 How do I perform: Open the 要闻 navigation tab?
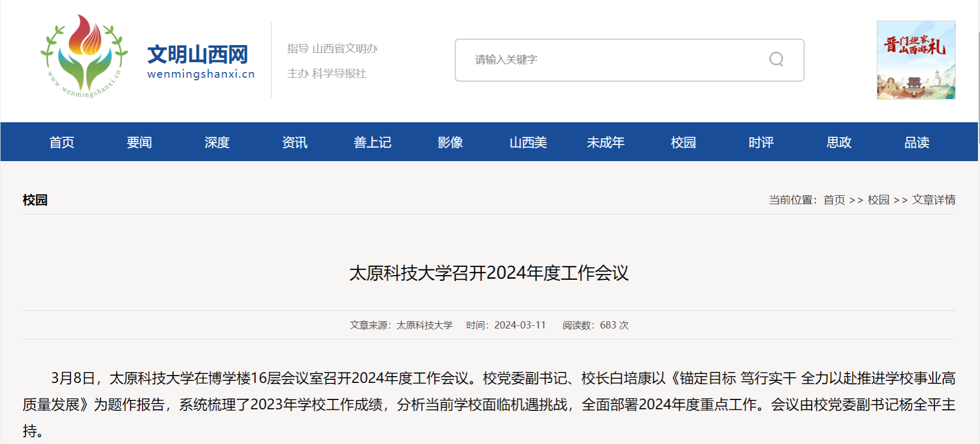[139, 142]
